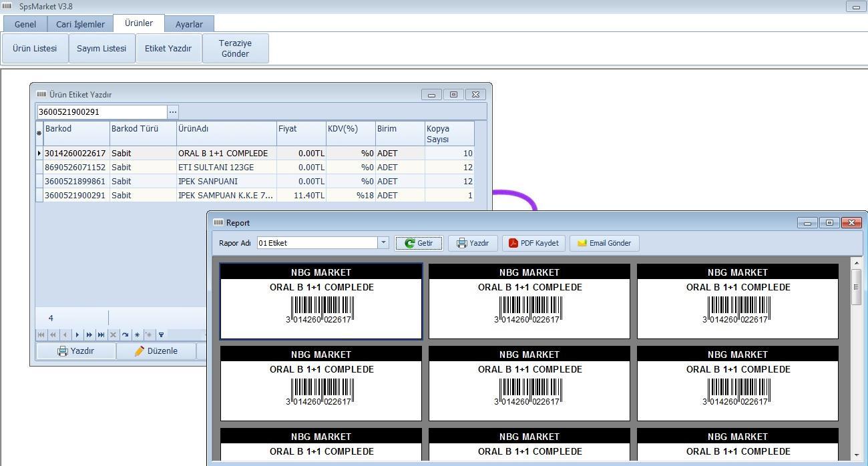The width and height of the screenshot is (868, 466).
Task: Select the IPEK SANPUANI product cell
Action: [x=226, y=181]
